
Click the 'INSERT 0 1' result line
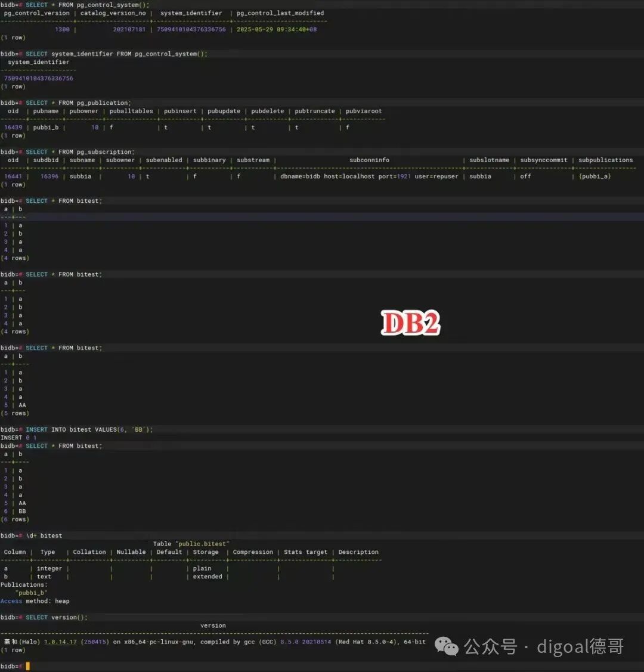18,438
